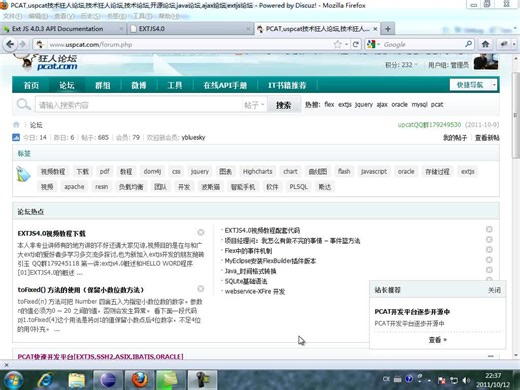Open the bookmark star dropdown arrow
The height and width of the screenshot is (390, 520).
[x=347, y=44]
